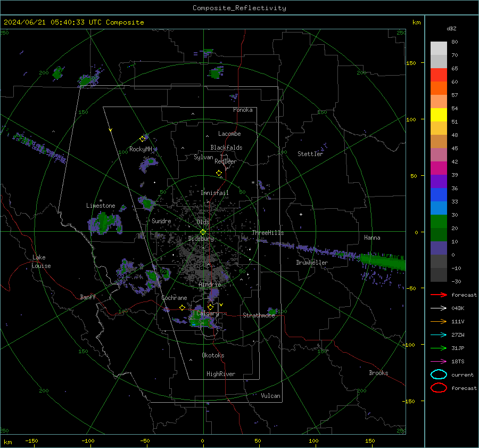
Task: Click the 150 tick on right axis
Action: (411, 63)
